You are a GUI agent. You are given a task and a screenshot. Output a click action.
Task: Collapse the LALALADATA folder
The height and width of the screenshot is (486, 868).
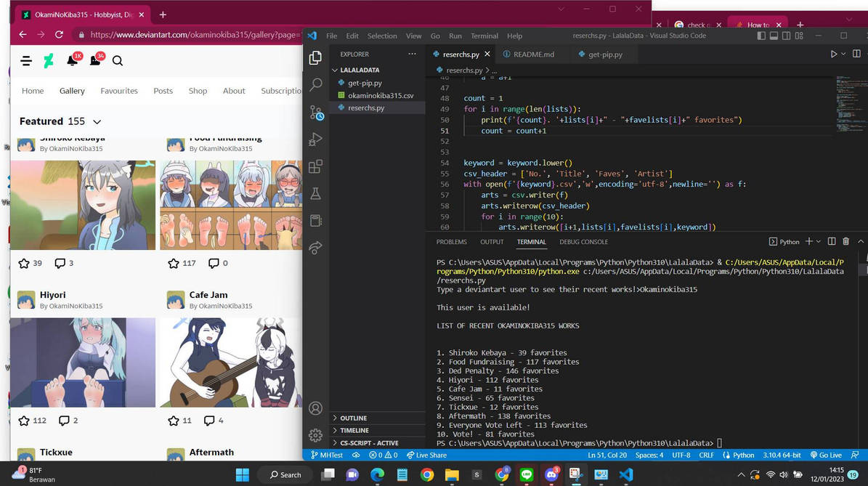(x=360, y=70)
